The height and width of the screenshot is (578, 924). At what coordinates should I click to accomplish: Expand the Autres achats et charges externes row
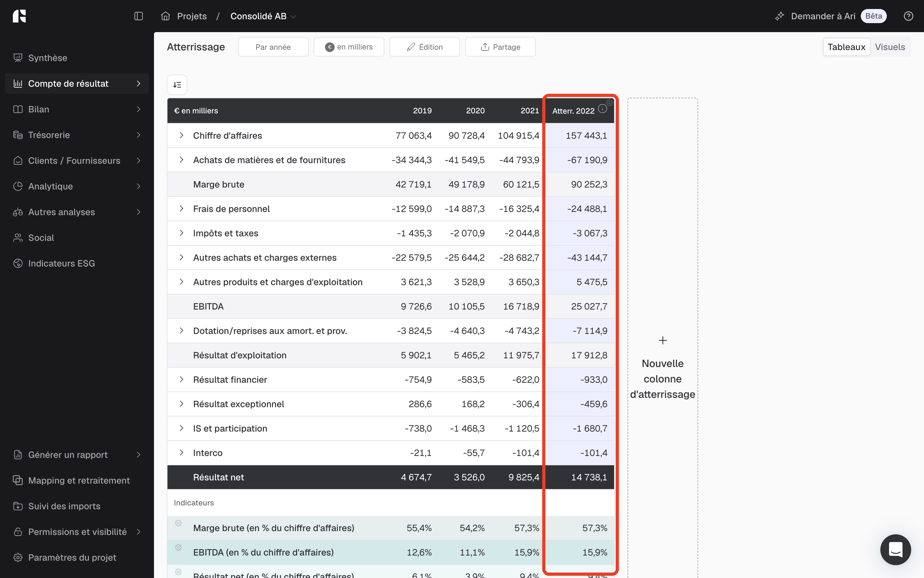[x=181, y=257]
